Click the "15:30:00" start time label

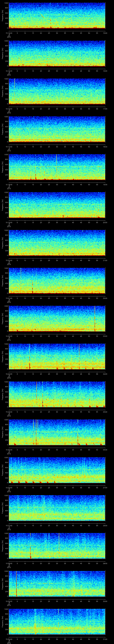[x=9, y=639]
